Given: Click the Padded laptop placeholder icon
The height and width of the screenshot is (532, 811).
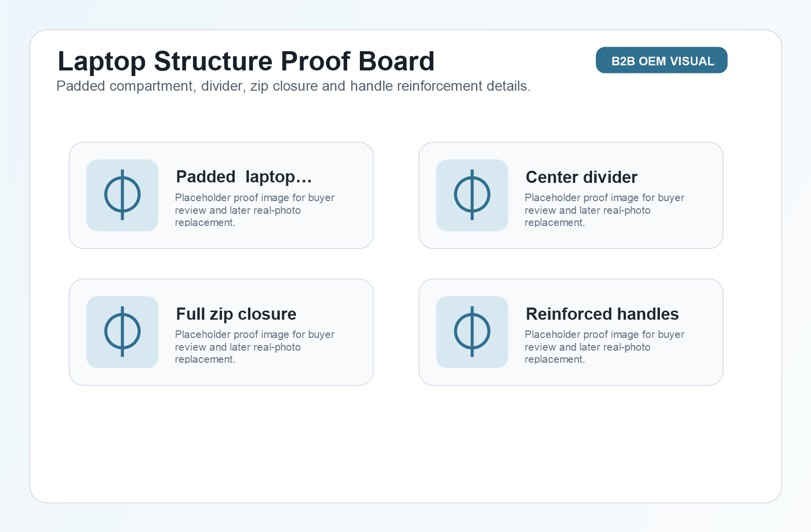Looking at the screenshot, I should 122,195.
